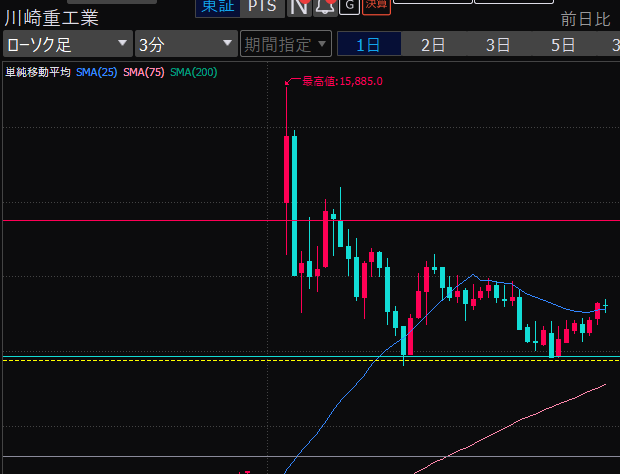Click the G icon button

(349, 6)
